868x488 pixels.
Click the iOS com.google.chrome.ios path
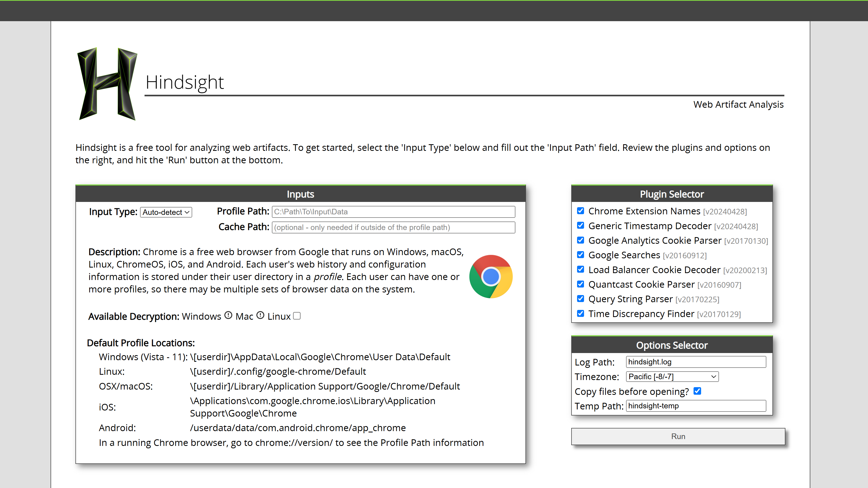coord(313,407)
